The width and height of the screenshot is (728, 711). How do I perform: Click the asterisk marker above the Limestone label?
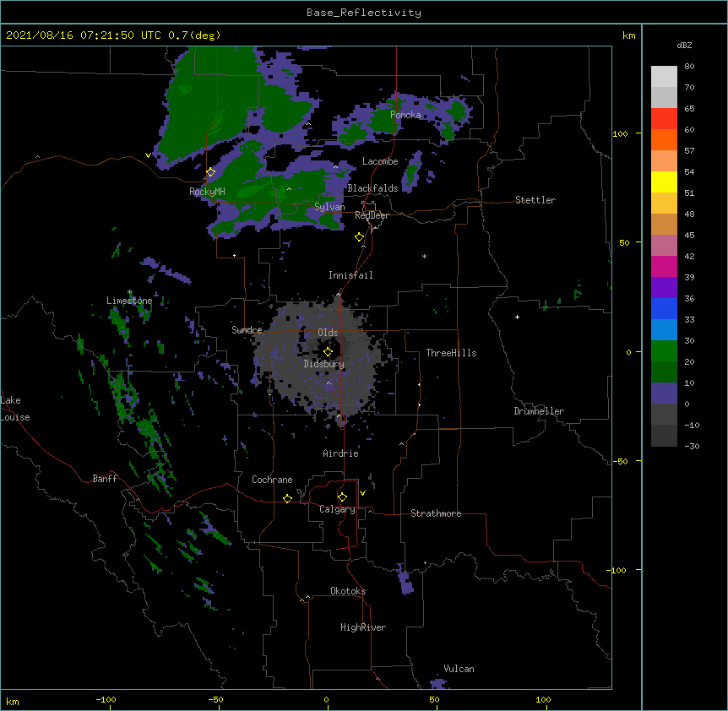coord(129,292)
